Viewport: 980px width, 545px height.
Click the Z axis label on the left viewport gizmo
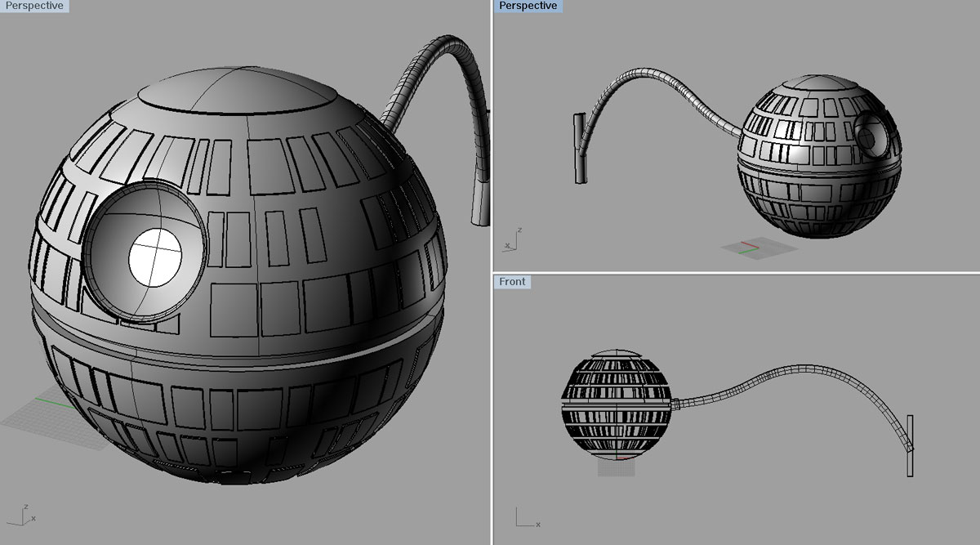coord(24,507)
